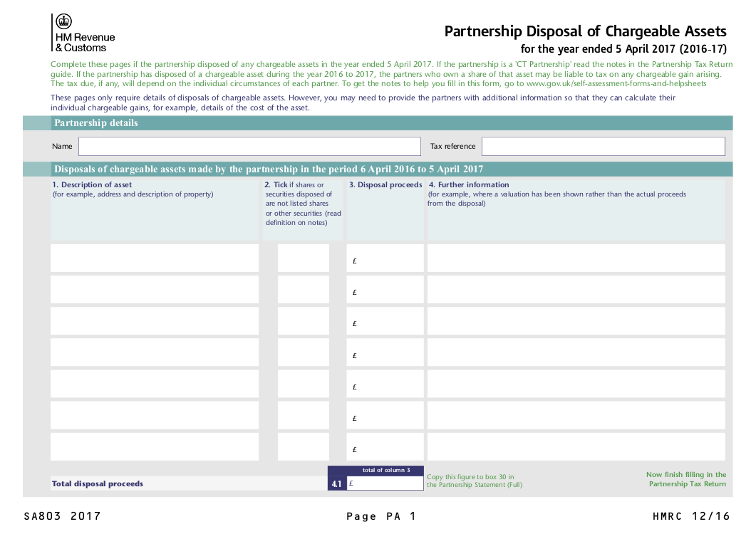The image size is (756, 534).
Task: Click sixth row Disposal proceeds £ field
Action: (x=385, y=415)
